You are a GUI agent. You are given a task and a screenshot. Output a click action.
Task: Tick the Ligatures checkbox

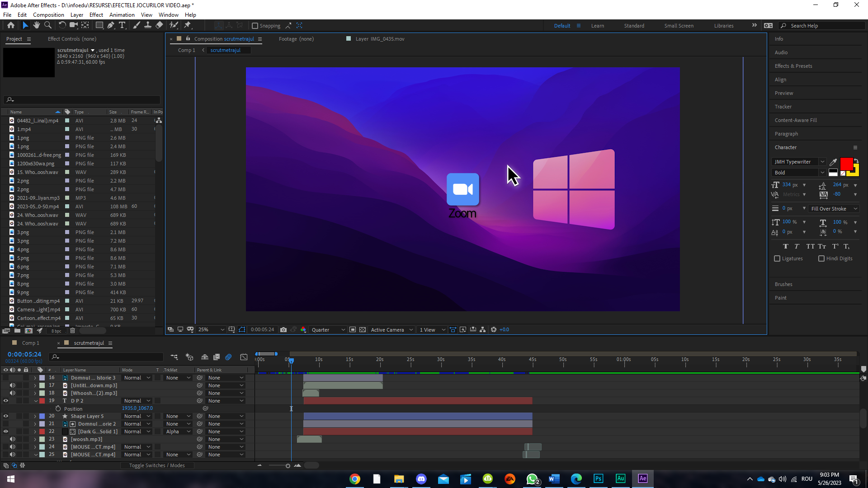tap(777, 258)
